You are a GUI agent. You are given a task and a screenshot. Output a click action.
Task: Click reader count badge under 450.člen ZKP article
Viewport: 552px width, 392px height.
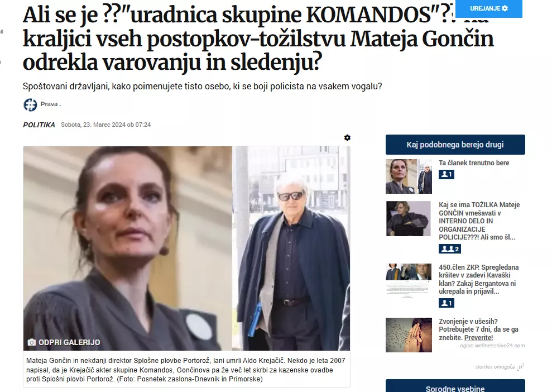(x=447, y=303)
